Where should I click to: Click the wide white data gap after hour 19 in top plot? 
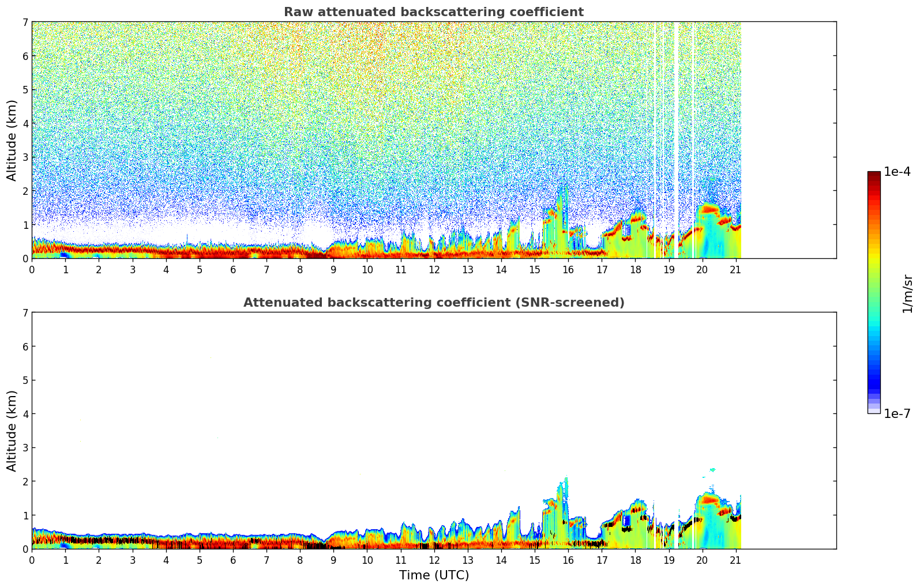pyautogui.click(x=676, y=138)
